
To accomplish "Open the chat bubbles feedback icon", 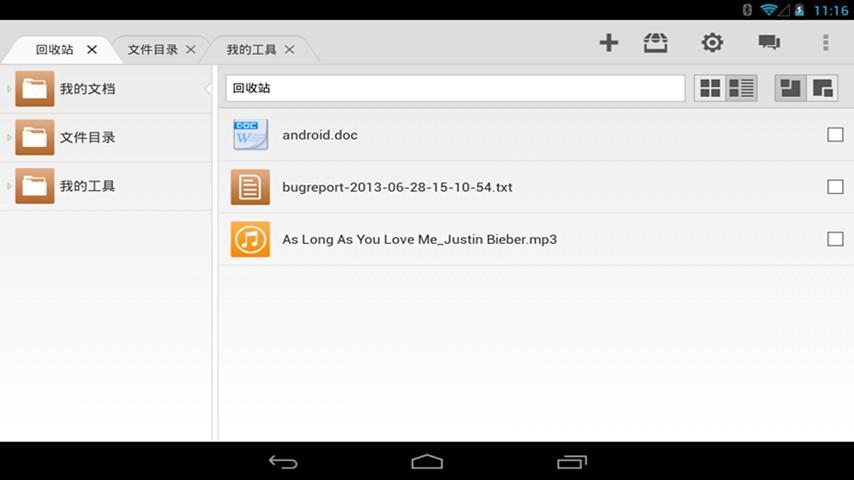I will point(768,42).
